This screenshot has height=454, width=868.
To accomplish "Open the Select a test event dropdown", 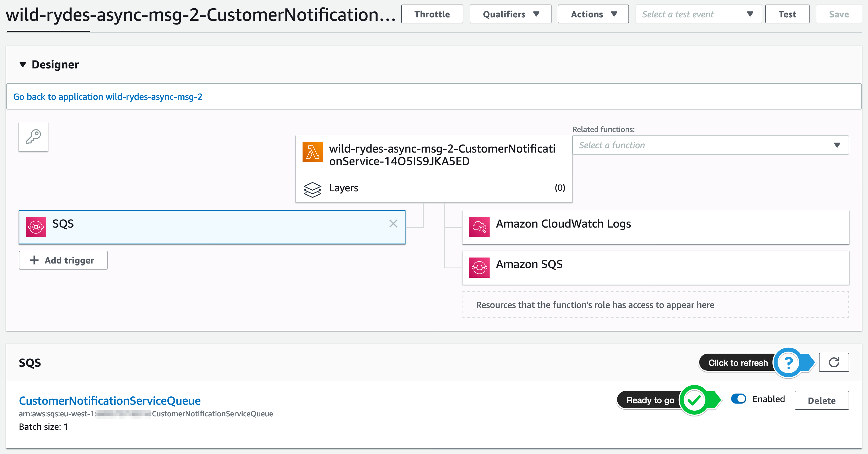I will [698, 14].
